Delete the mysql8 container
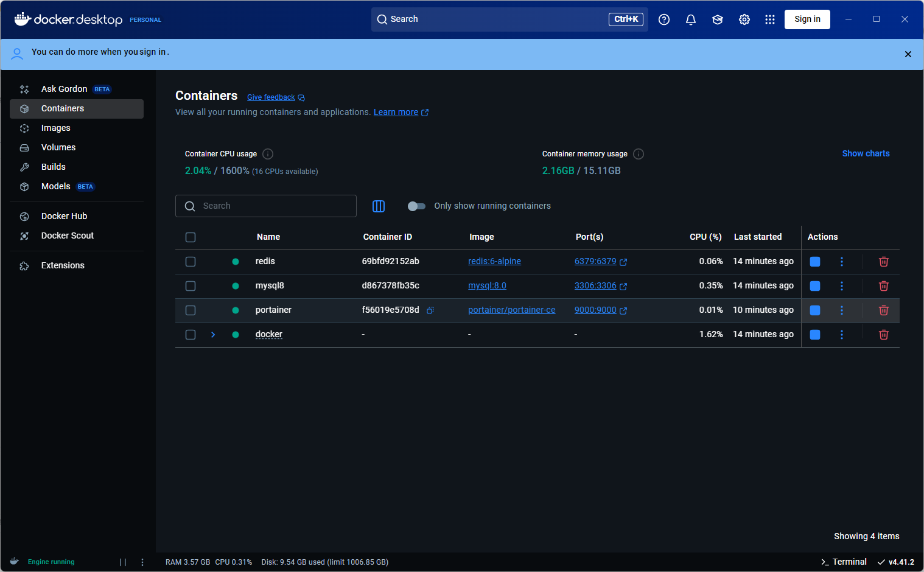 tap(884, 286)
